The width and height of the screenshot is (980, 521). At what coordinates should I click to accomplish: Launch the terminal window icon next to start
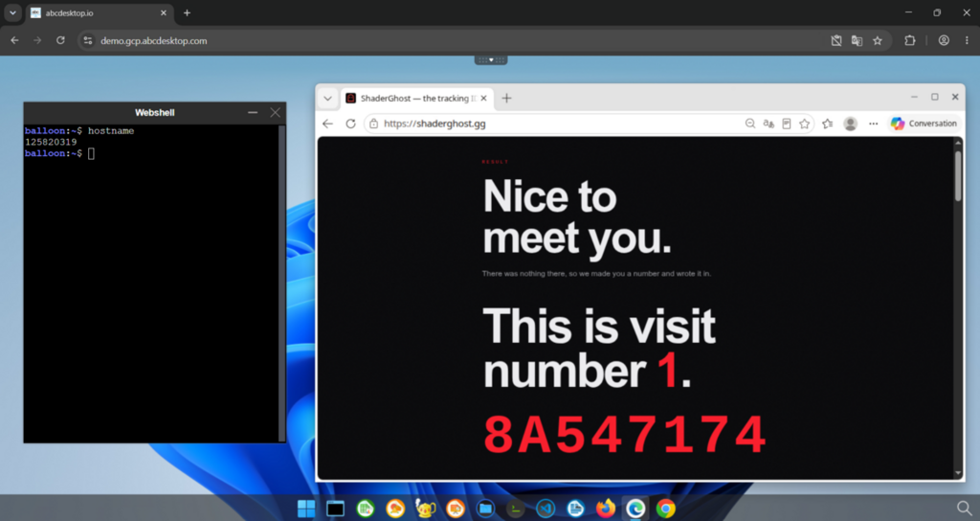click(336, 509)
